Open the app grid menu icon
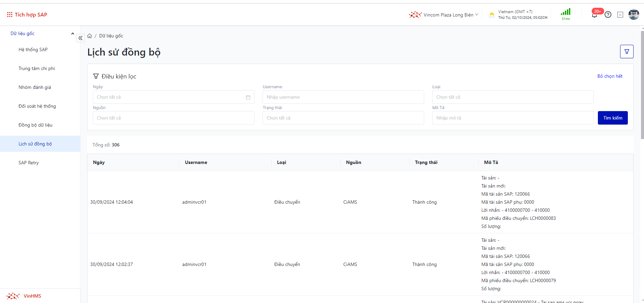The image size is (644, 303). [x=9, y=14]
